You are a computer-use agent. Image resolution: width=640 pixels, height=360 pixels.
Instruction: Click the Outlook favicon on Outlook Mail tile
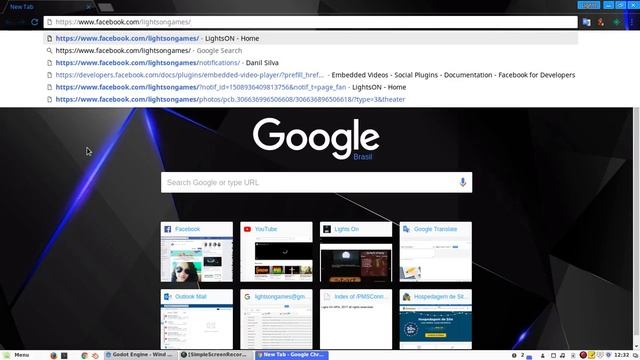(168, 297)
